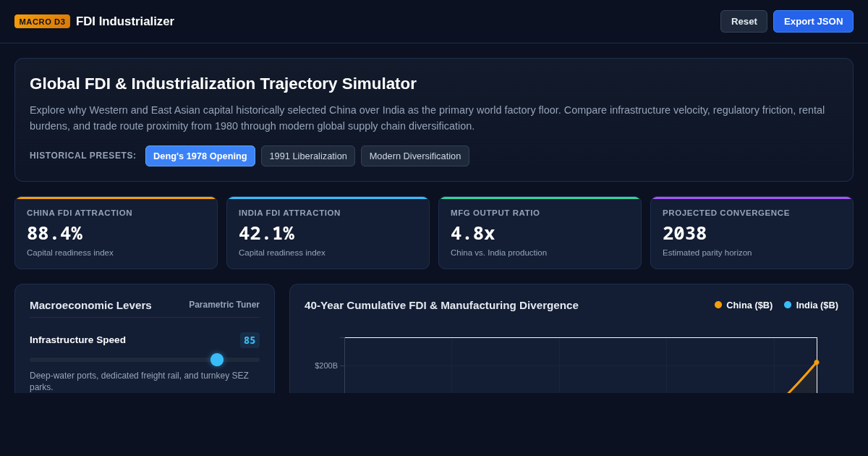This screenshot has height=456, width=868.
Task: Open the India FDI Attraction card
Action: (x=328, y=233)
